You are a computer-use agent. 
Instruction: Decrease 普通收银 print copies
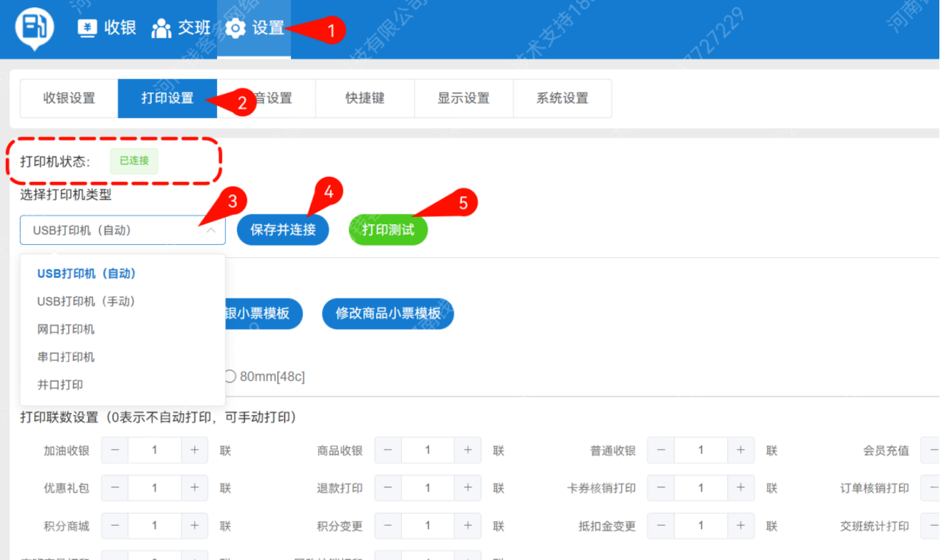661,451
